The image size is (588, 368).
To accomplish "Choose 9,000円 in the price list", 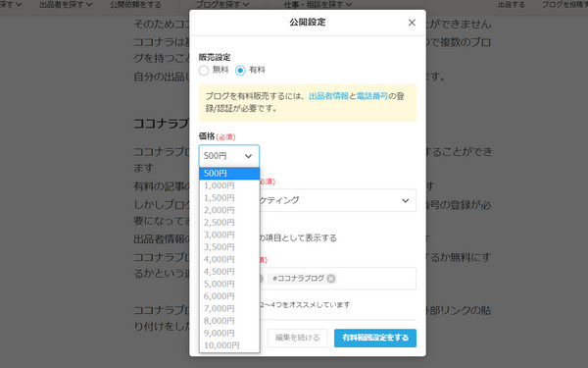I will tap(229, 333).
